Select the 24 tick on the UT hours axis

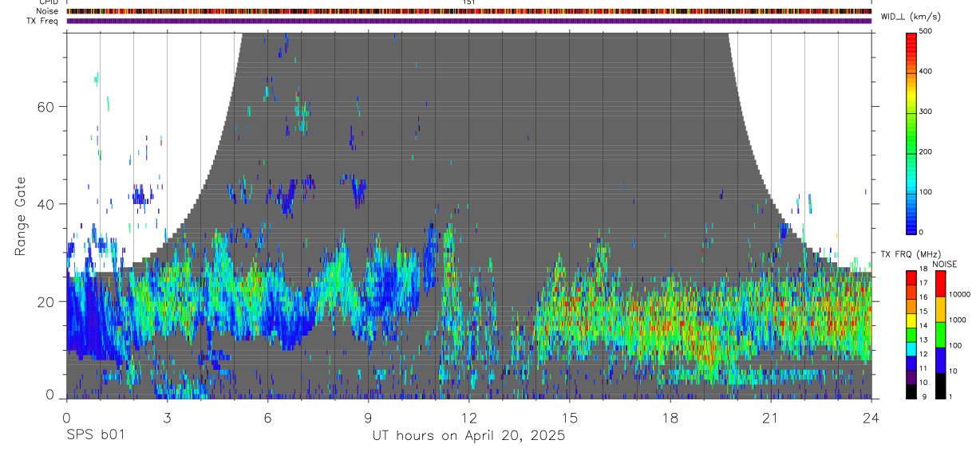tap(871, 418)
